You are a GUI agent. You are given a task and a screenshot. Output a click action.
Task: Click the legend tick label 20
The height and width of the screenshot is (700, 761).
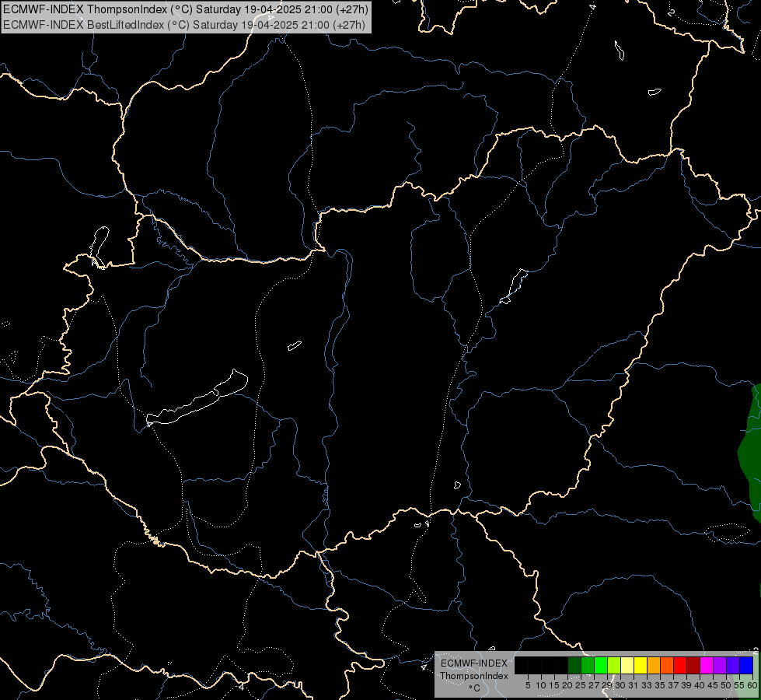pyautogui.click(x=567, y=685)
